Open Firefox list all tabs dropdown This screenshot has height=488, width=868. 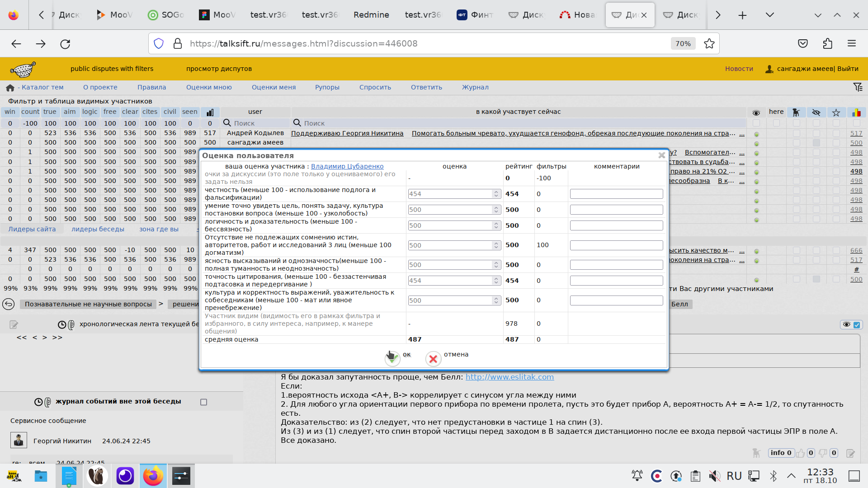(x=769, y=15)
